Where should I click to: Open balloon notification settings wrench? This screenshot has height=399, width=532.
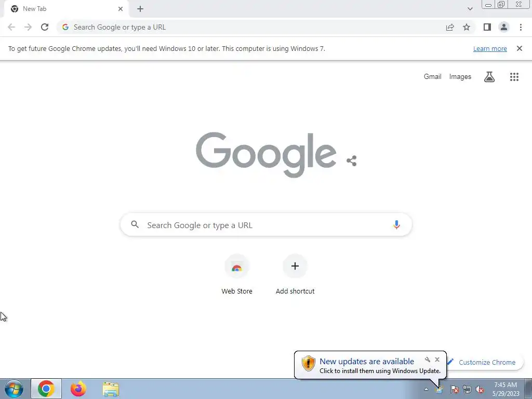(428, 360)
